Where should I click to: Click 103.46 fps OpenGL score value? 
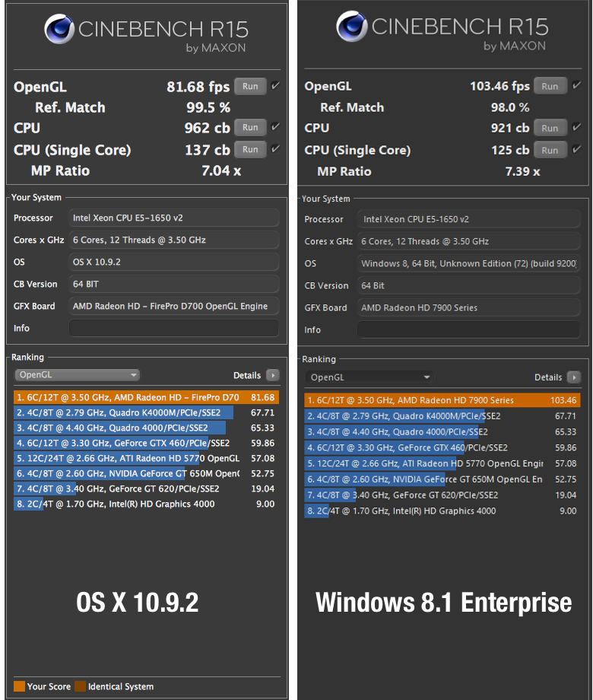pos(499,86)
